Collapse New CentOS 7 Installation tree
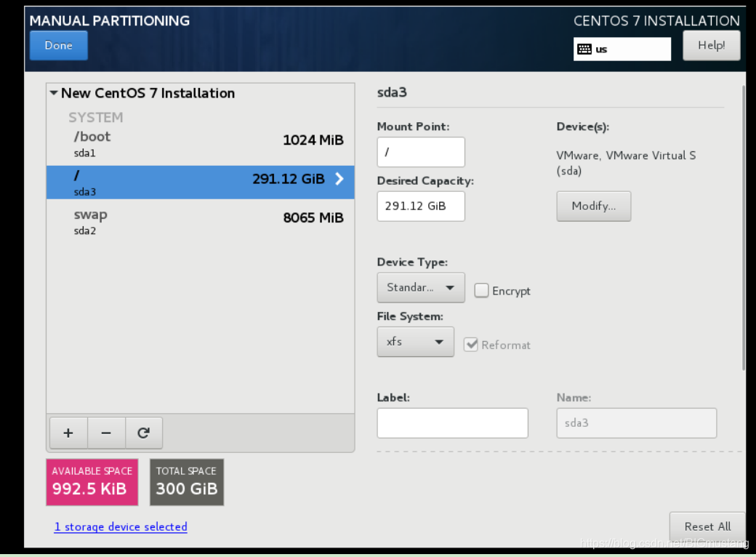Viewport: 756px width, 557px height. (54, 92)
